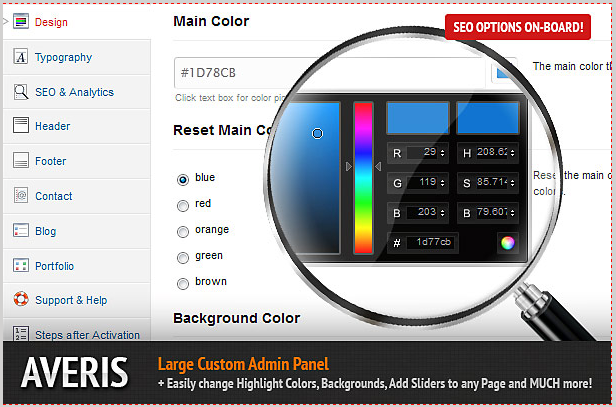
Task: Click the current color preview swatch
Action: (488, 118)
